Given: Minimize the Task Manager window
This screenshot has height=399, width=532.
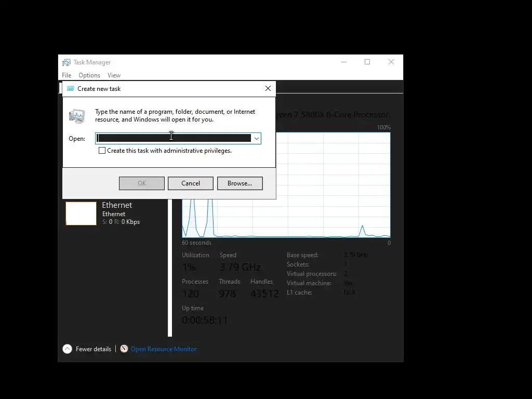Looking at the screenshot, I should pyautogui.click(x=344, y=62).
